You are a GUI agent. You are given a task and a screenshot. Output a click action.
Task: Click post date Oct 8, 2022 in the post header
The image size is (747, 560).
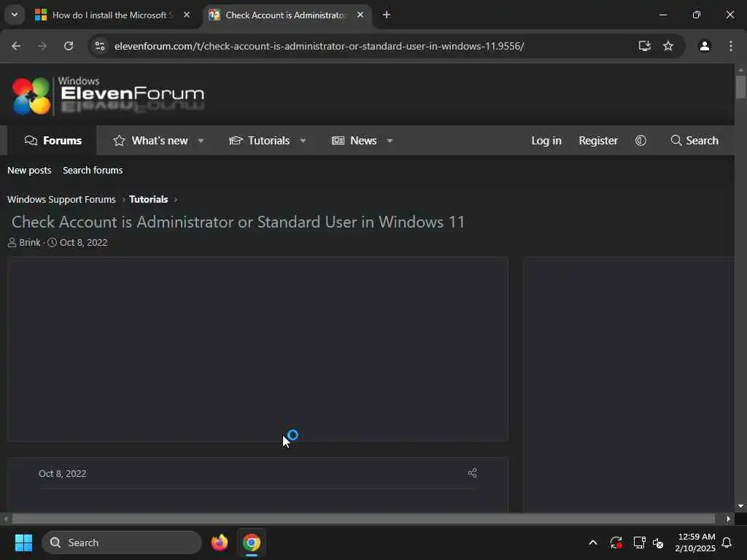(x=63, y=473)
